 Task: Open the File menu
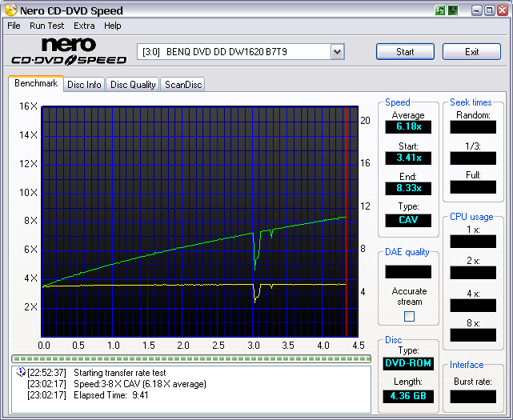14,26
